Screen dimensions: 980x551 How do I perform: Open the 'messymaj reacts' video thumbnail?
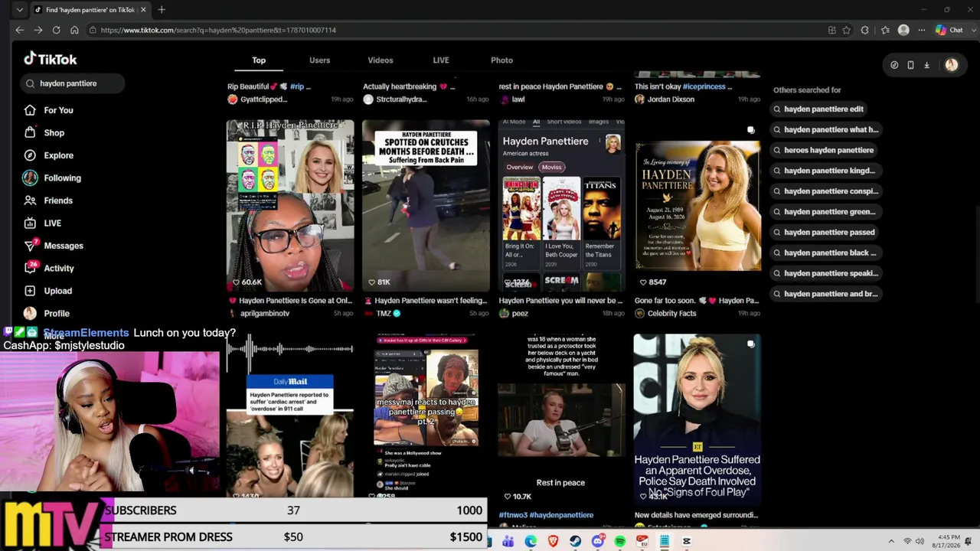point(426,417)
